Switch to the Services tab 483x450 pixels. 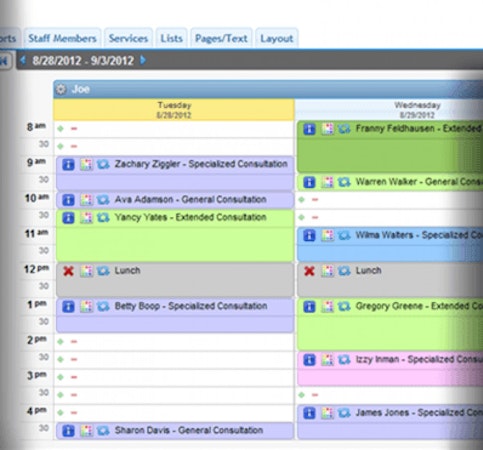point(128,38)
